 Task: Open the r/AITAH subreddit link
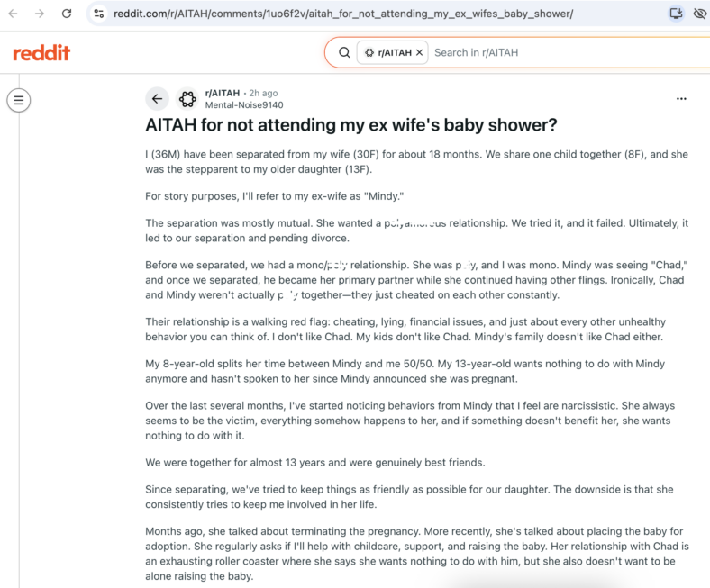tap(223, 93)
